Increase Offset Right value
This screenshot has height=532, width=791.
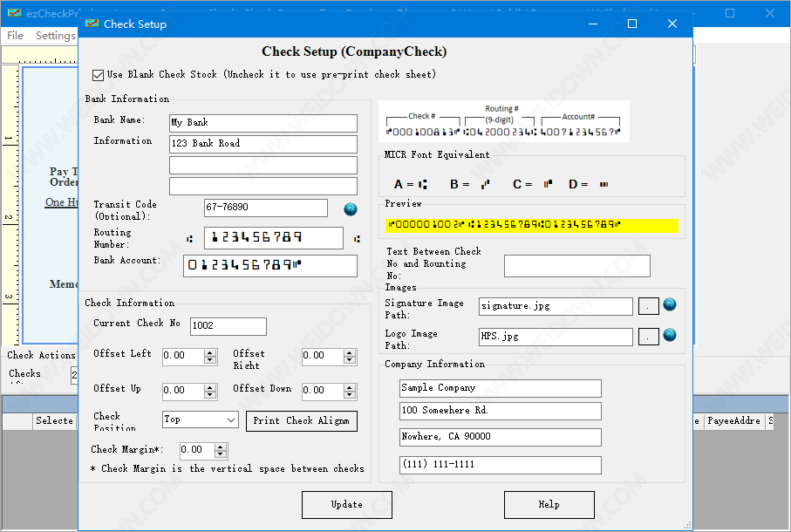[350, 352]
